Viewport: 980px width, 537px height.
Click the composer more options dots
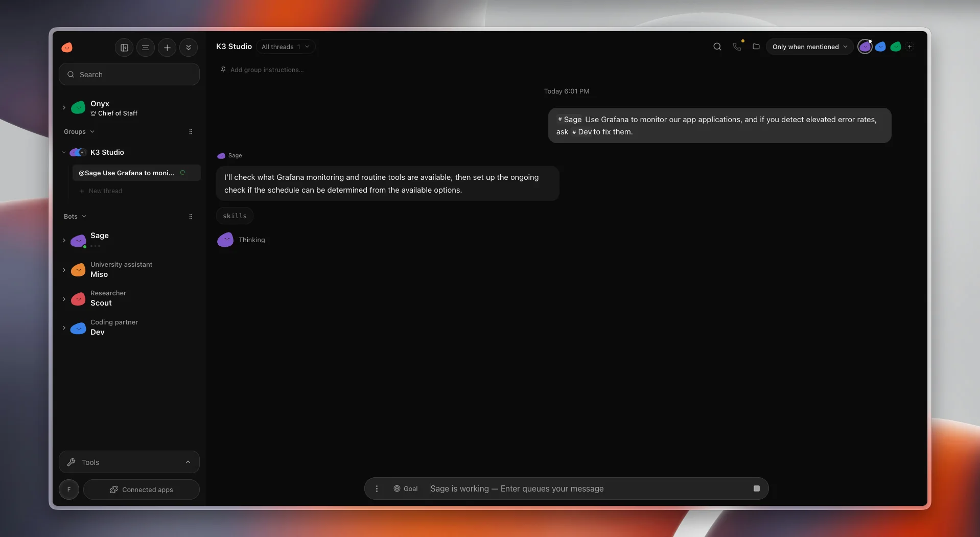377,489
